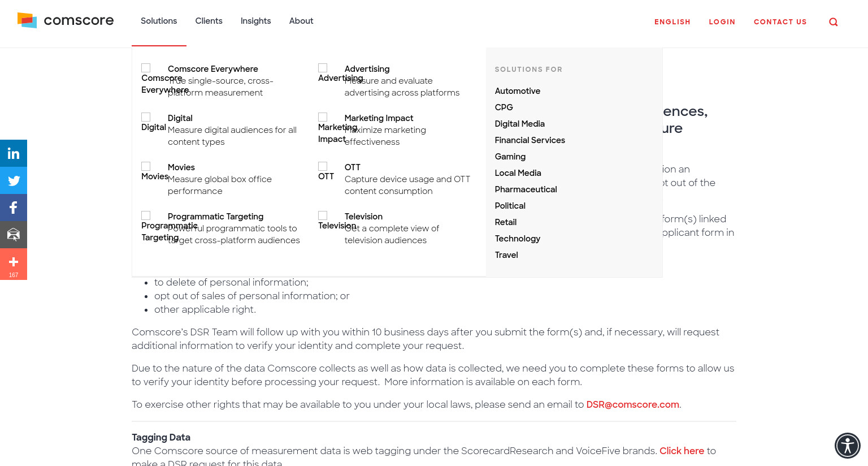Click the OTT menu image placeholder
The height and width of the screenshot is (466, 868).
323,166
